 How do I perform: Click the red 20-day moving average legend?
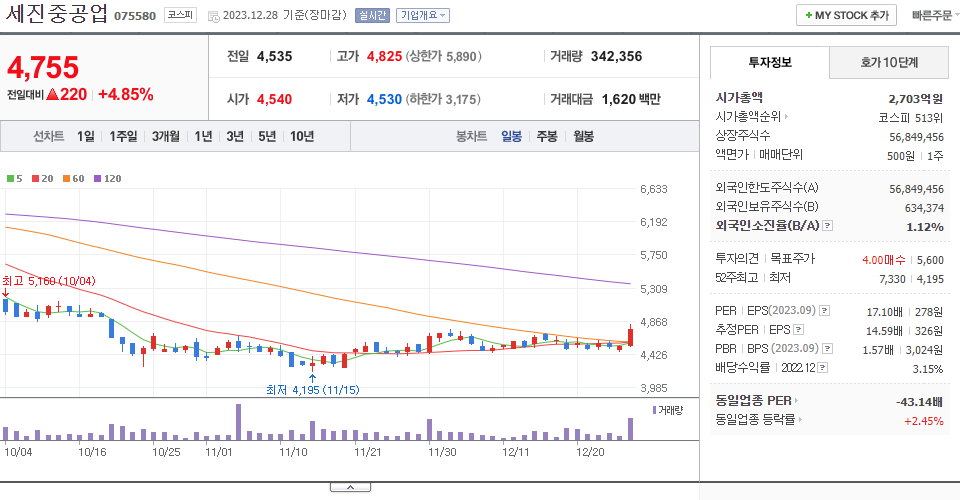click(x=43, y=179)
